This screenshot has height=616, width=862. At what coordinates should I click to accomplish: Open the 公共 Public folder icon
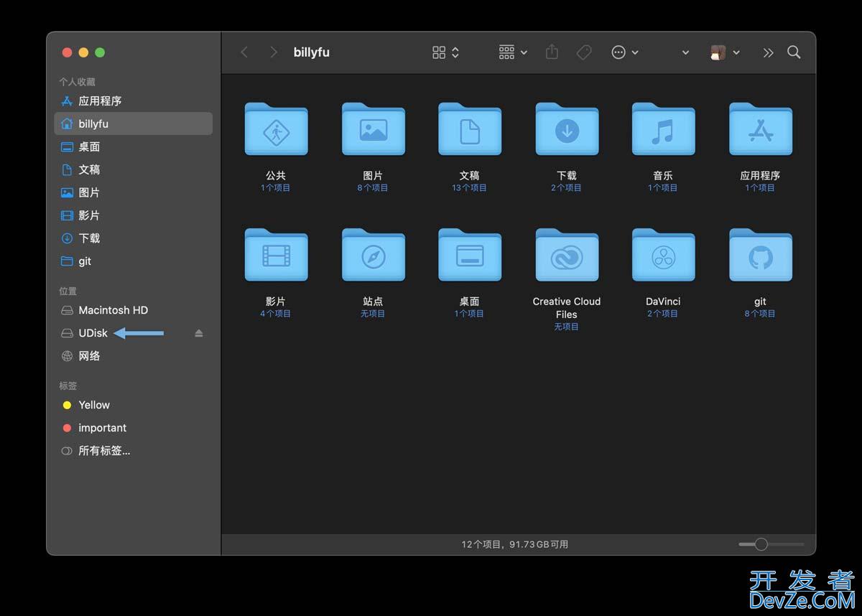click(276, 129)
